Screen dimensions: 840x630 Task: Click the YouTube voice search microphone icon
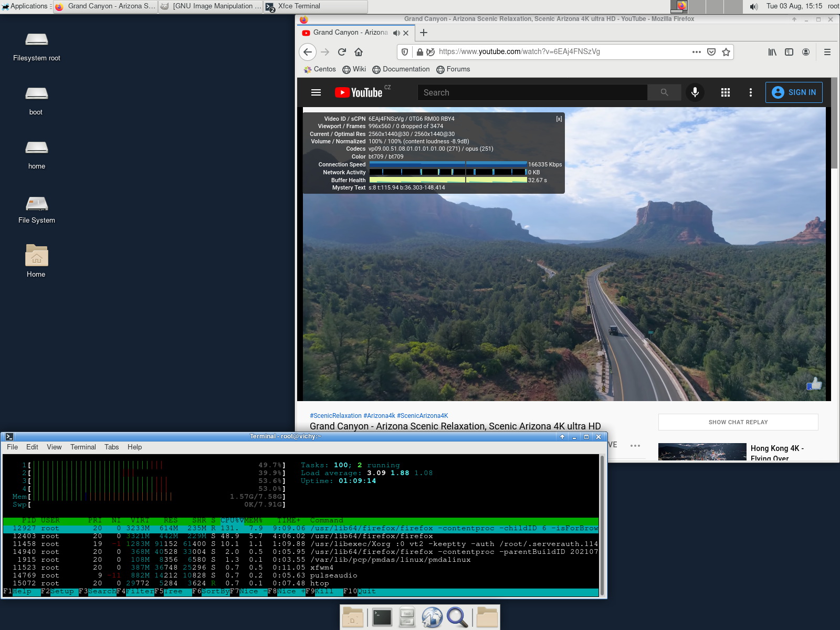point(695,92)
